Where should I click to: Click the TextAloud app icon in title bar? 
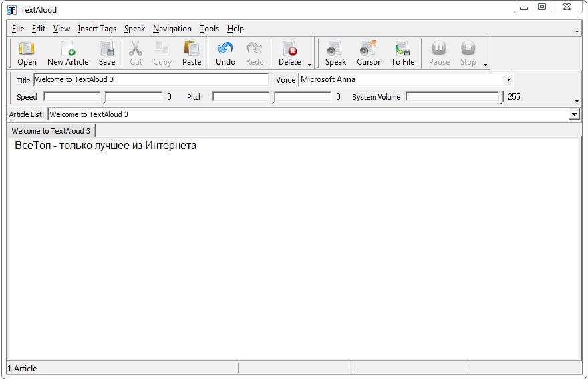[12, 10]
